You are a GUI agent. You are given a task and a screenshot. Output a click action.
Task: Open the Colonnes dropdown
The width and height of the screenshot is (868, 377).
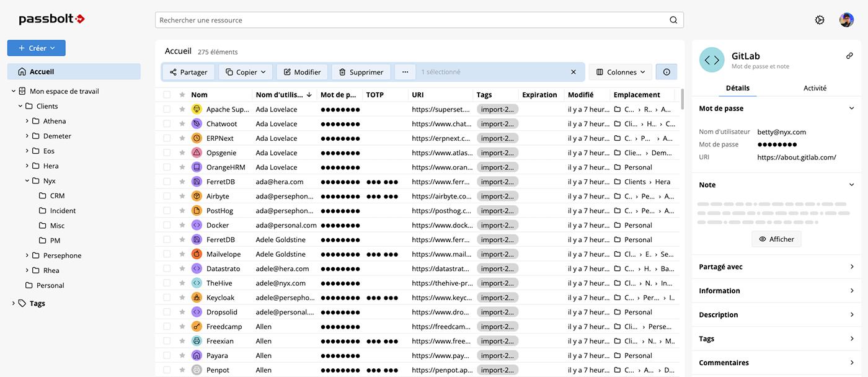tap(620, 72)
